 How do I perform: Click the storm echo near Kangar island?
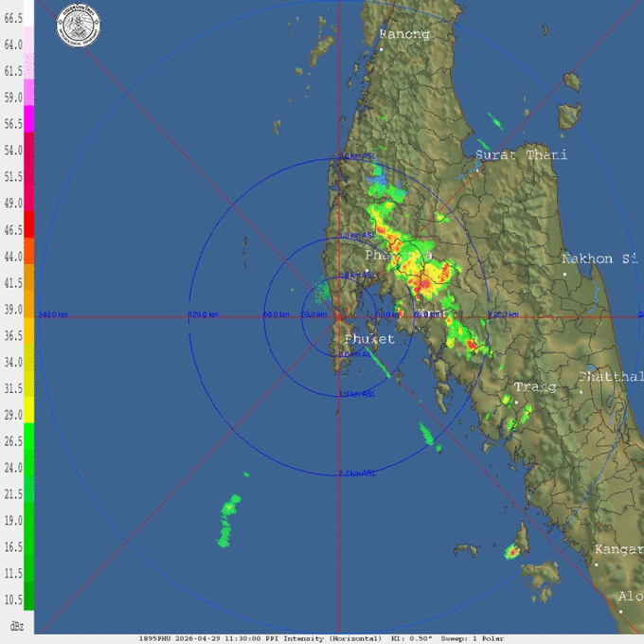coord(512,551)
